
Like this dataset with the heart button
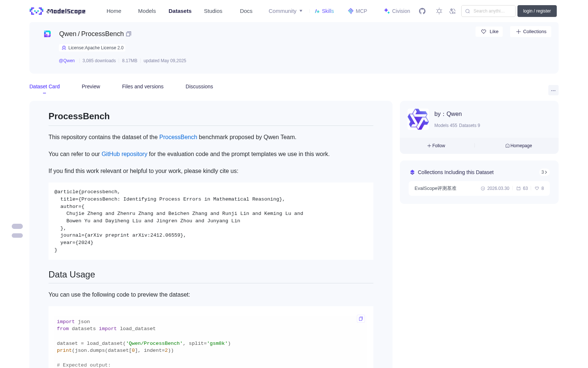pyautogui.click(x=489, y=32)
